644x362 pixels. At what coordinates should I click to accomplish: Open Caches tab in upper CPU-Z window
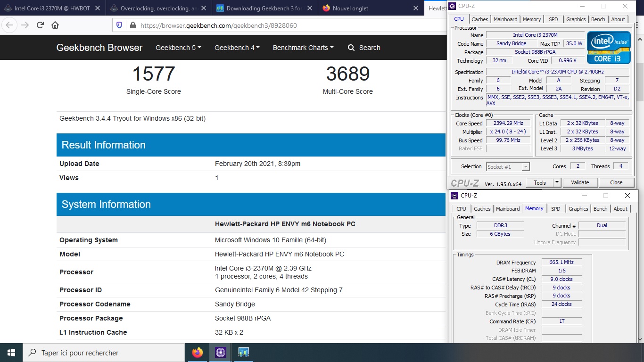coord(480,19)
